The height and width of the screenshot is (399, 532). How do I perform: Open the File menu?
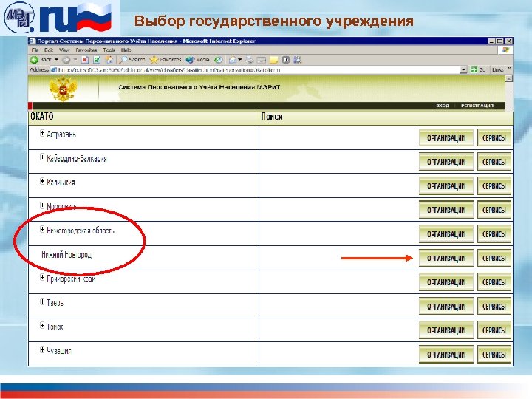35,50
